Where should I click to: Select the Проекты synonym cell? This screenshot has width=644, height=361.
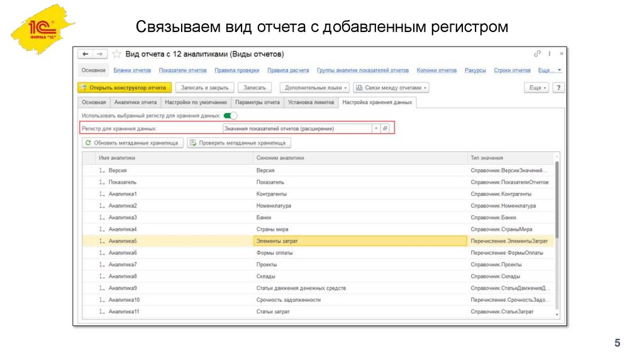coord(360,265)
